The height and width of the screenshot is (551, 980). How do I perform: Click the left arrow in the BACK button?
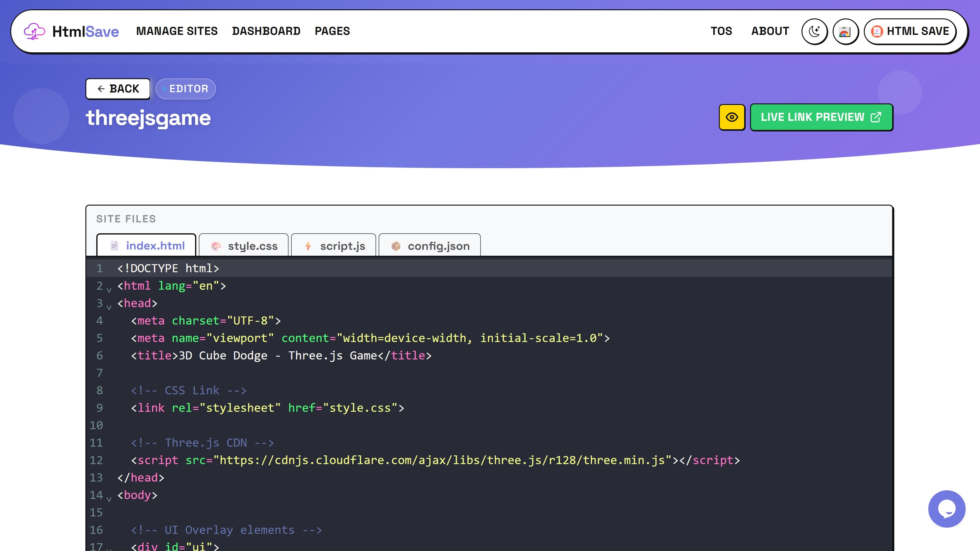[101, 88]
